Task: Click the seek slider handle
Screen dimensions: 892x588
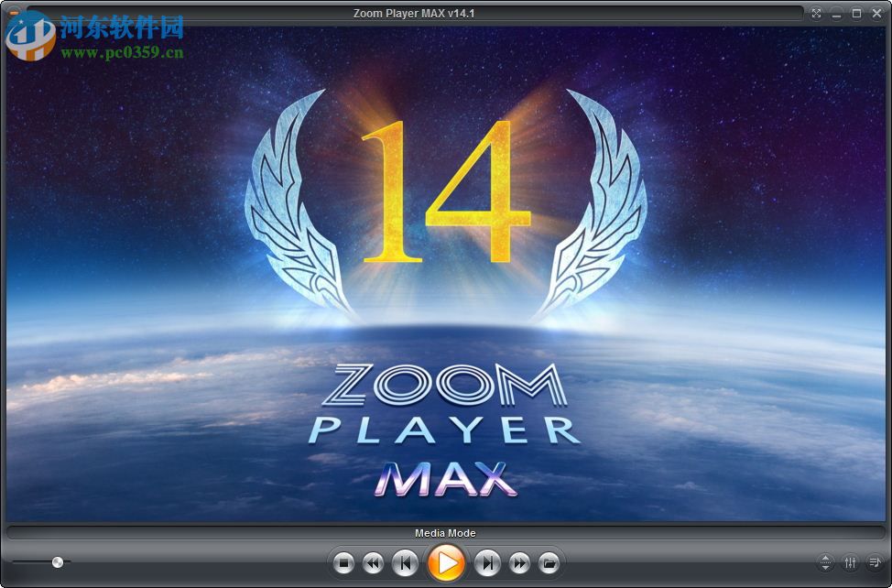Action: (x=58, y=562)
